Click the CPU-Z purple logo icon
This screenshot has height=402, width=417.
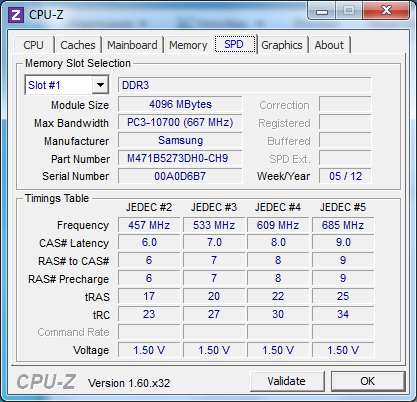pyautogui.click(x=16, y=15)
